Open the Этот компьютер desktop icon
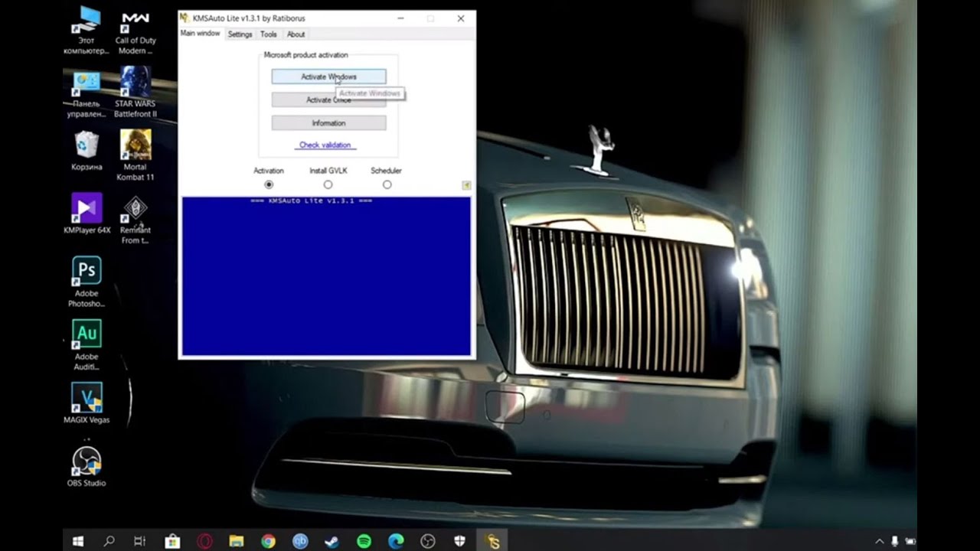Image resolution: width=980 pixels, height=551 pixels. 87,31
